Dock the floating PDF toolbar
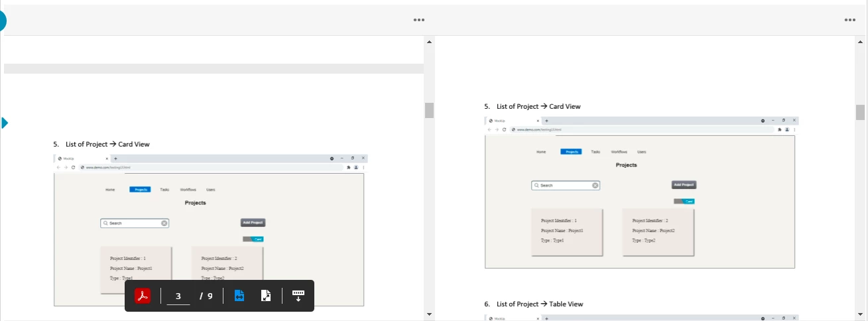The image size is (868, 321). [x=298, y=296]
